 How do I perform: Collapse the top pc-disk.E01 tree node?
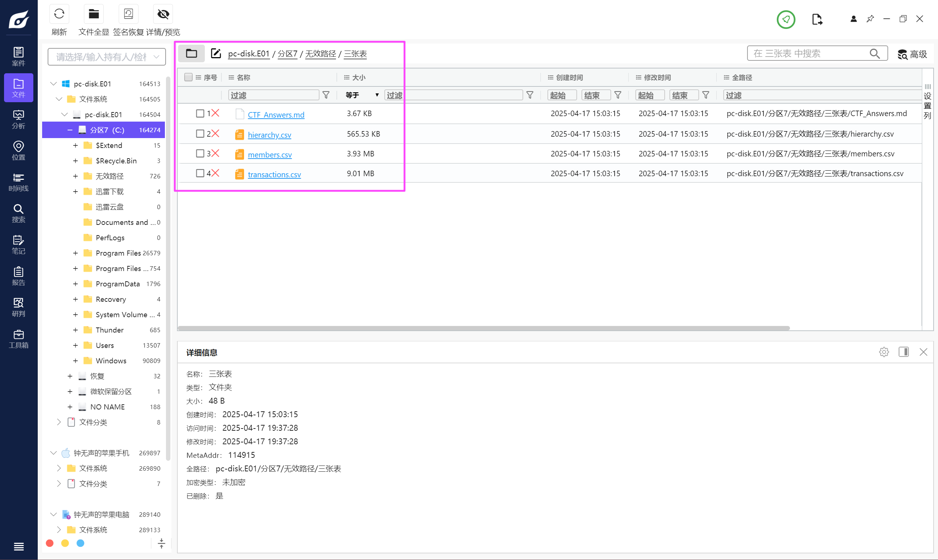click(53, 84)
